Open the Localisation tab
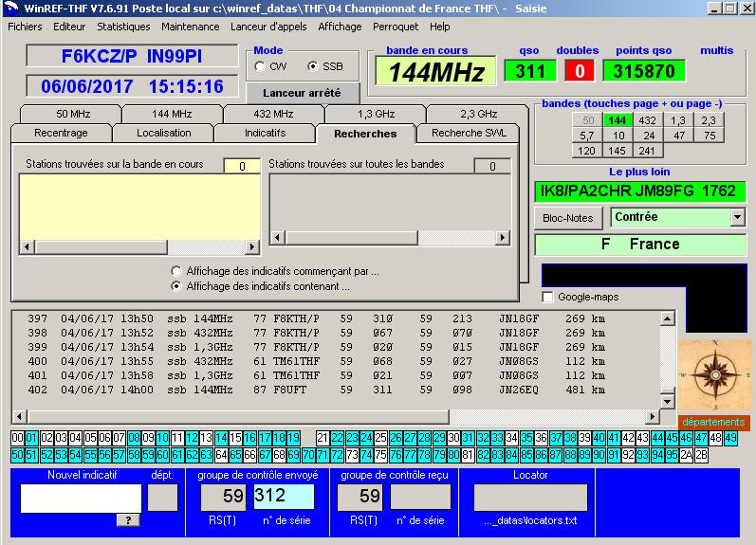The width and height of the screenshot is (756, 545). point(163,133)
